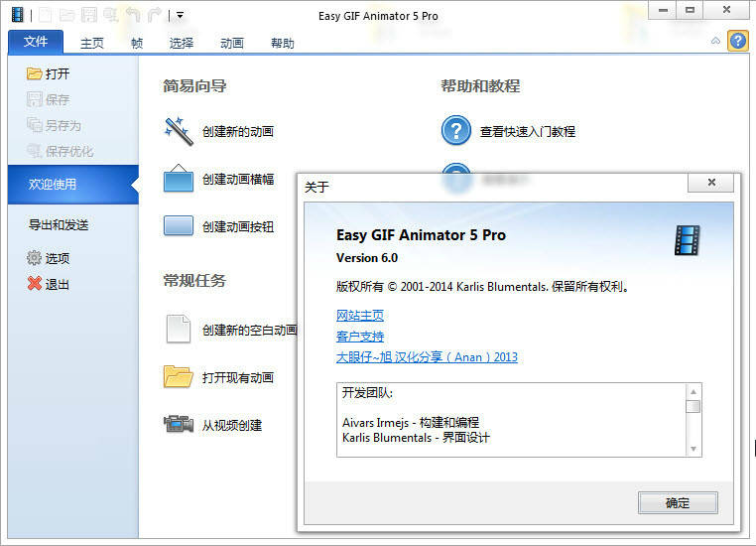Click the video camera icon to create from video
The image size is (756, 546).
tap(179, 424)
